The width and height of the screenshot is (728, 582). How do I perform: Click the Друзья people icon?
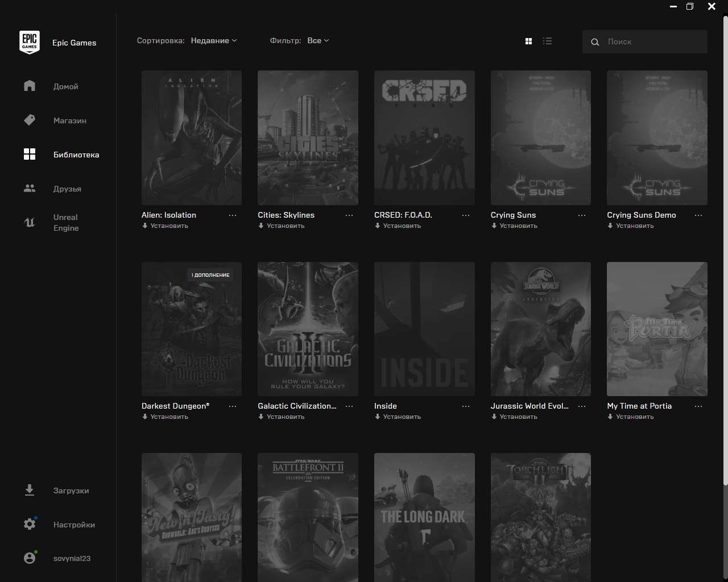point(30,188)
